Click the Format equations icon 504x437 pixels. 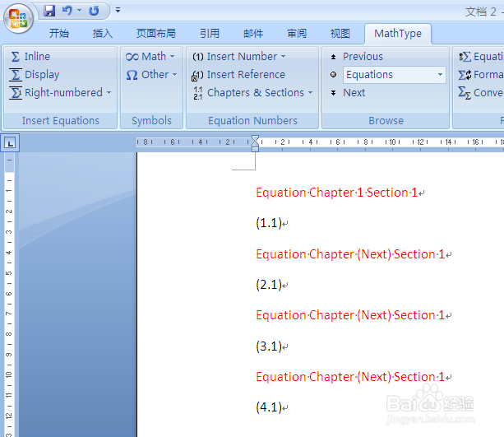coord(465,75)
